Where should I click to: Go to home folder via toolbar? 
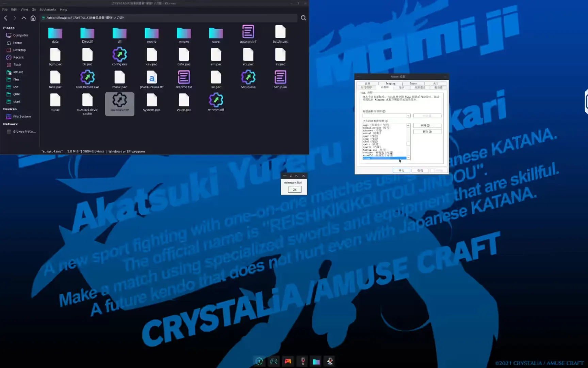[x=33, y=18]
